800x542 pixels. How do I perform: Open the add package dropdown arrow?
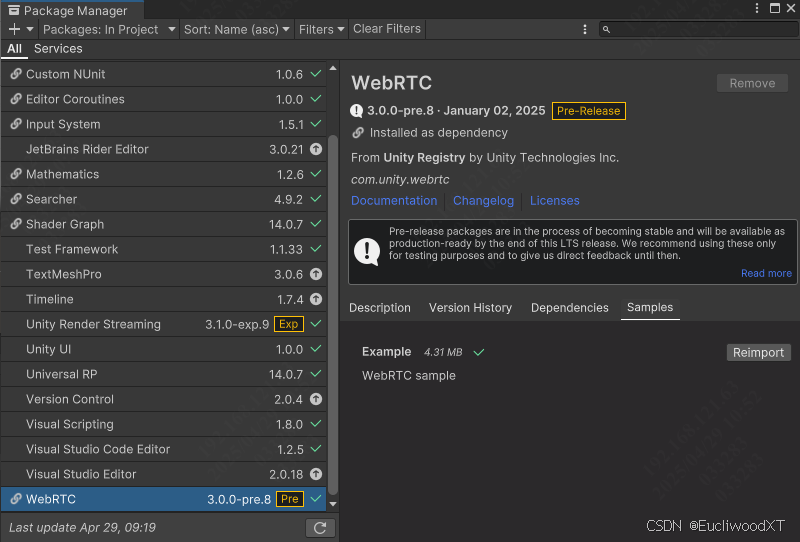(30, 30)
